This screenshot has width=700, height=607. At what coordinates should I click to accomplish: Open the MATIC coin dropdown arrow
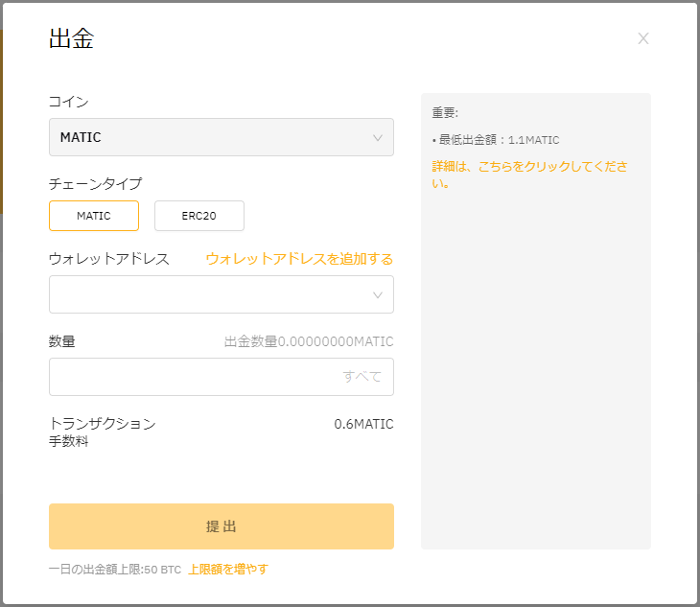pos(378,137)
